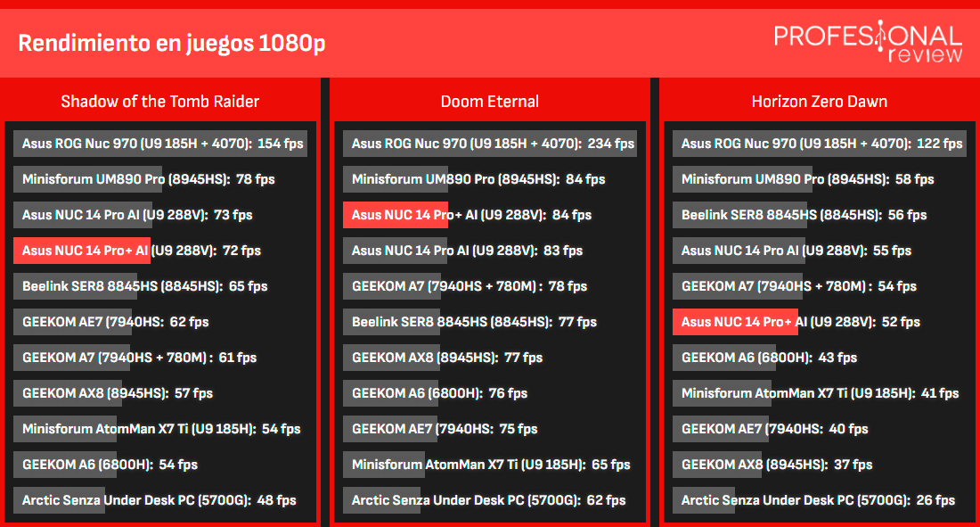The image size is (980, 527).
Task: Select the Doom Eternal column header
Action: coord(489,102)
